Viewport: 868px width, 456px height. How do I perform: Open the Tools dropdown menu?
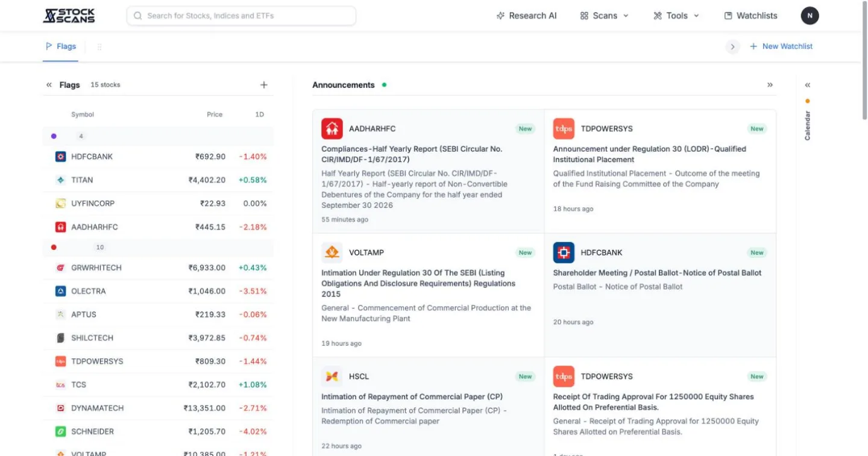click(x=676, y=16)
